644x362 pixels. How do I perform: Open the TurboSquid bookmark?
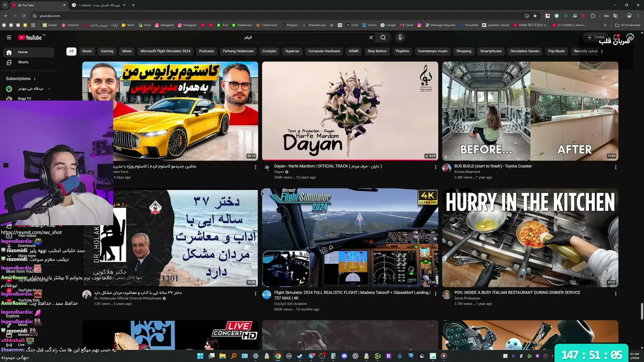tap(267, 25)
